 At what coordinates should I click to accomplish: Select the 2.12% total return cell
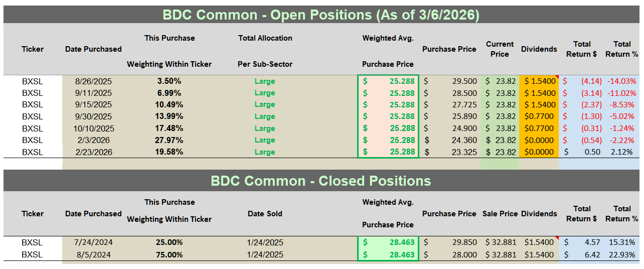(x=621, y=152)
